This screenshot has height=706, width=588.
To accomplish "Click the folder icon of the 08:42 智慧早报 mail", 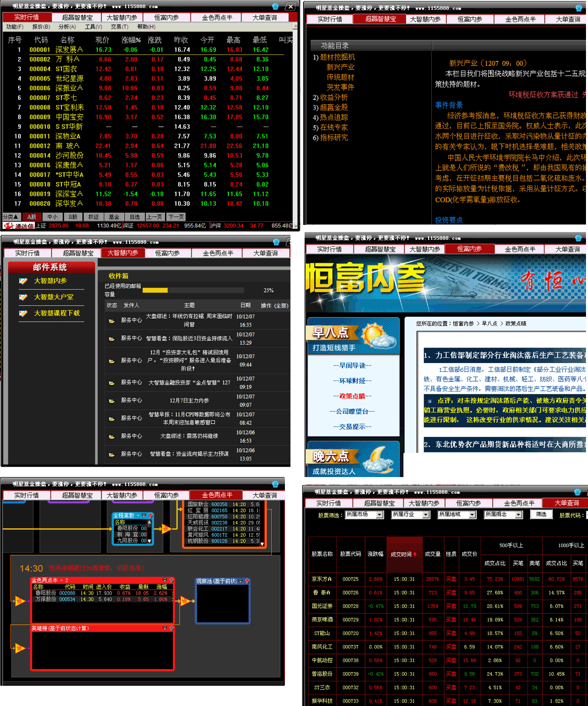I will pyautogui.click(x=111, y=419).
